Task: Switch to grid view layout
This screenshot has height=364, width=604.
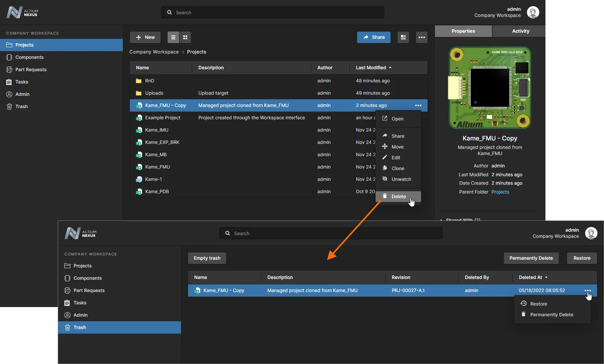Action: click(185, 37)
